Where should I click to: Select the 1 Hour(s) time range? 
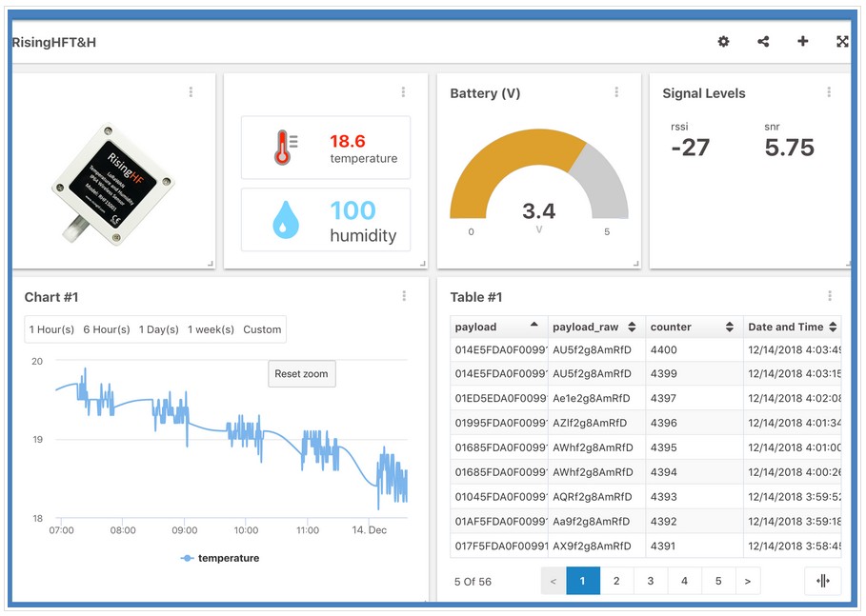[x=51, y=329]
